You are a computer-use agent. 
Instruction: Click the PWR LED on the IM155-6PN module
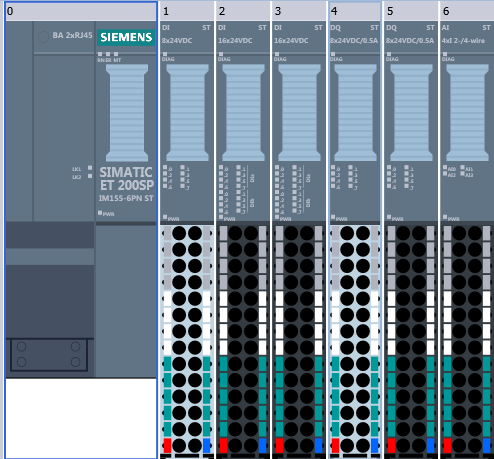tap(100, 213)
